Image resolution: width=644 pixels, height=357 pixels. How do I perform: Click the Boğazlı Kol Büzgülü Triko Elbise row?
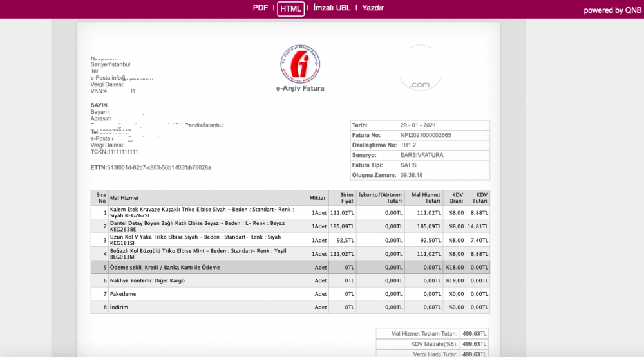290,253
